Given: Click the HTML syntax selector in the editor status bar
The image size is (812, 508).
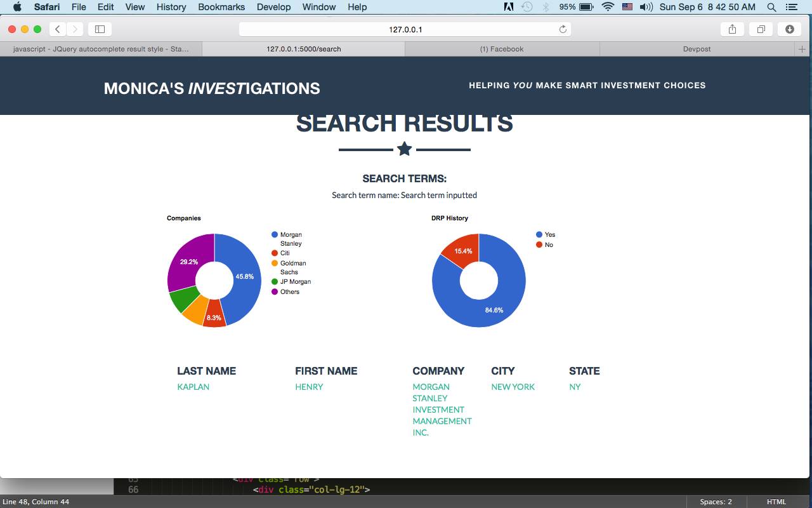Looking at the screenshot, I should 776,502.
